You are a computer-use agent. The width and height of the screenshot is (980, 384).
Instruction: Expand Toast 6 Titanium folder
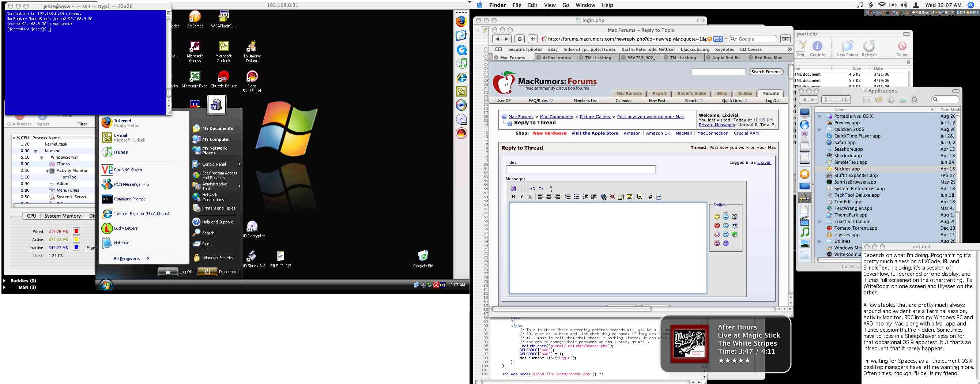[x=820, y=222]
